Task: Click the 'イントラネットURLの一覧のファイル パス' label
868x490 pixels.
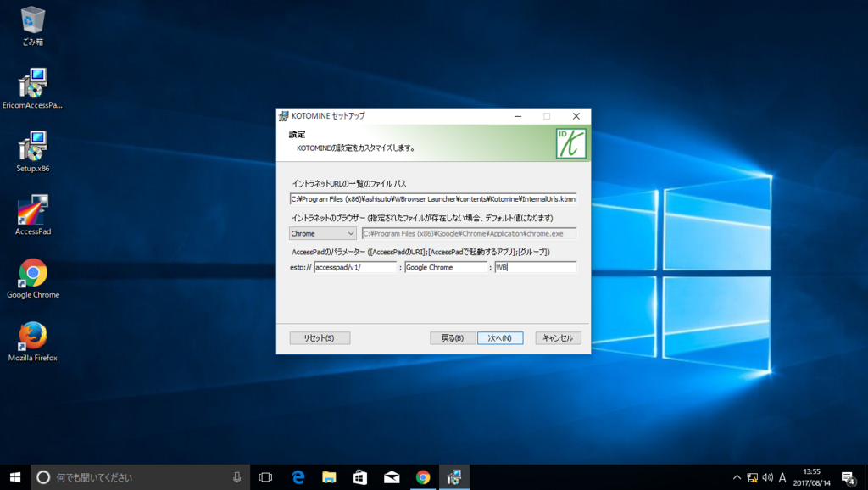Action: [349, 184]
